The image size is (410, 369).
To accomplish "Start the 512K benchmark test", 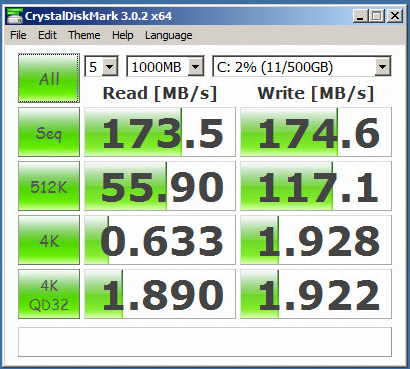I will [x=49, y=186].
